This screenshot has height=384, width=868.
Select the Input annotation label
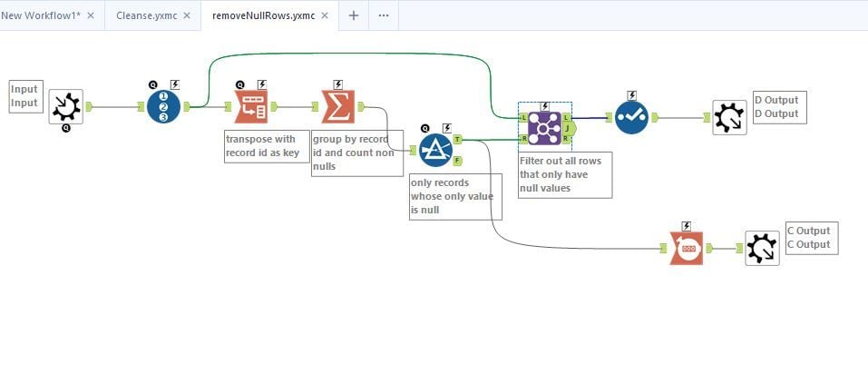click(26, 96)
